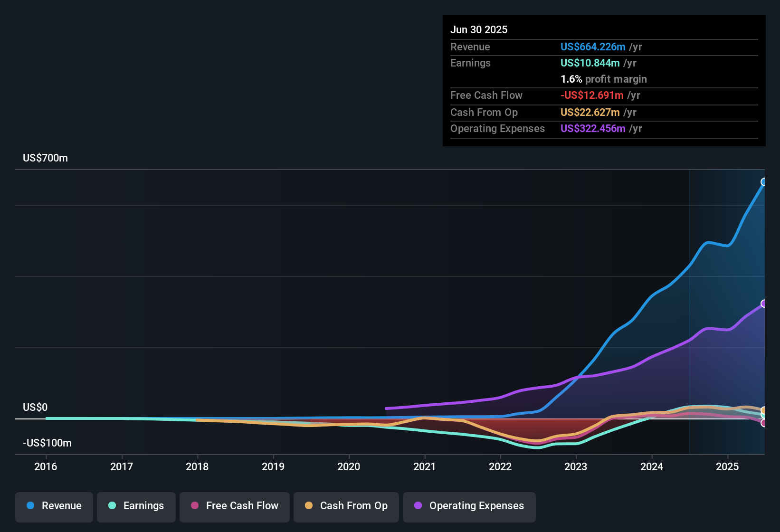This screenshot has width=780, height=532.
Task: Click the US$10.844m earnings value
Action: click(590, 63)
